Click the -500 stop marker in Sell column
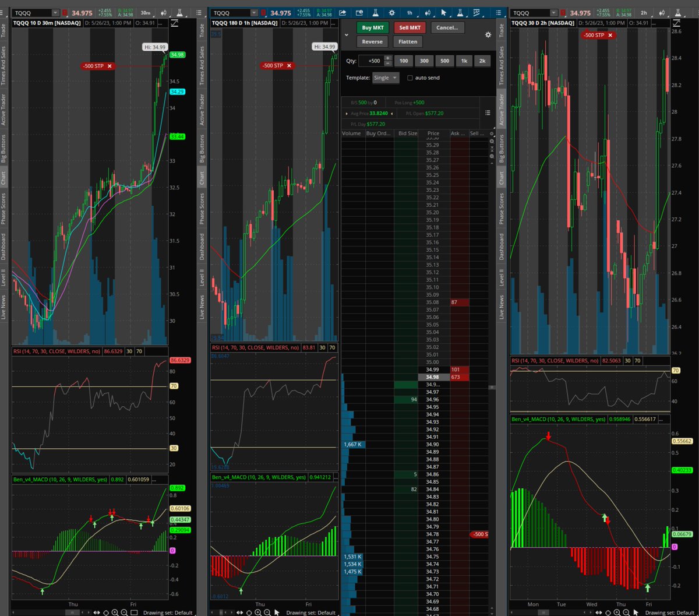This screenshot has width=699, height=616. point(479,534)
